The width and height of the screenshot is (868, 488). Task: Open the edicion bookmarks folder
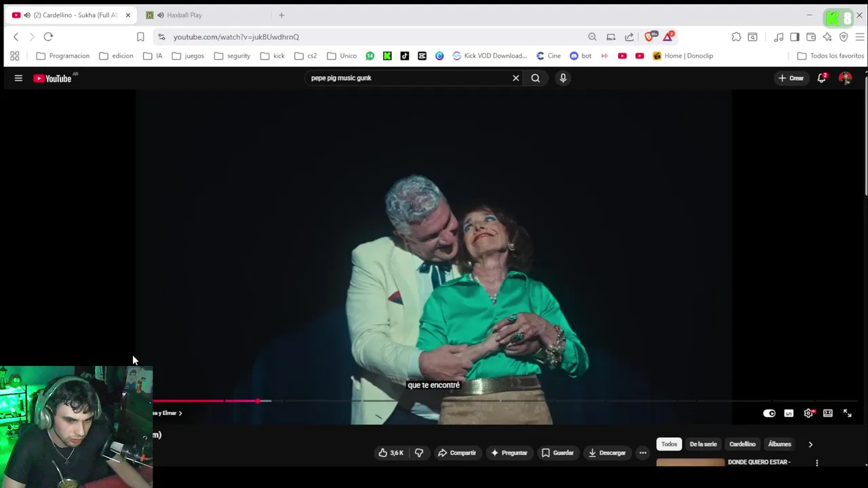pos(116,56)
